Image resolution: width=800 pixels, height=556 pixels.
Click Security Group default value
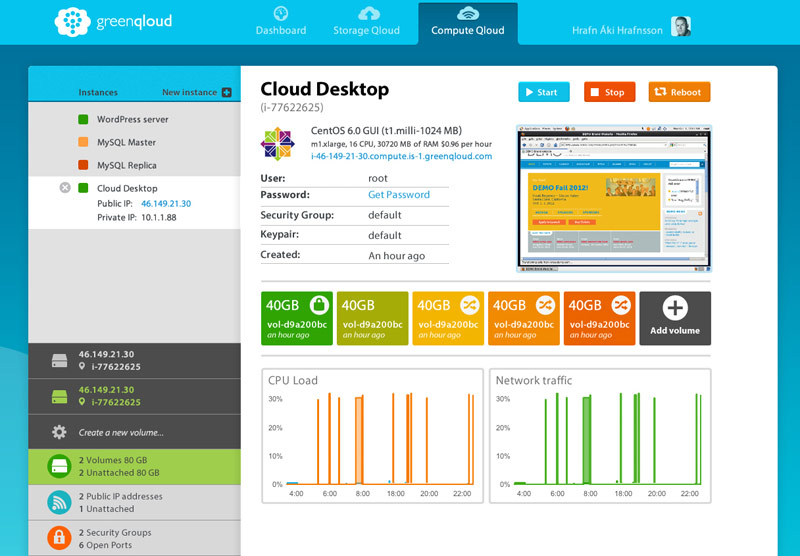[385, 215]
